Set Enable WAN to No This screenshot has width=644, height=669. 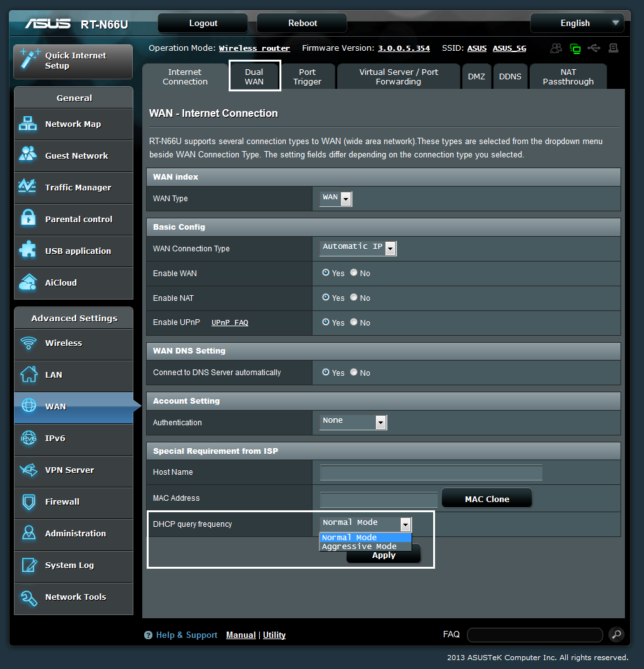pyautogui.click(x=355, y=273)
